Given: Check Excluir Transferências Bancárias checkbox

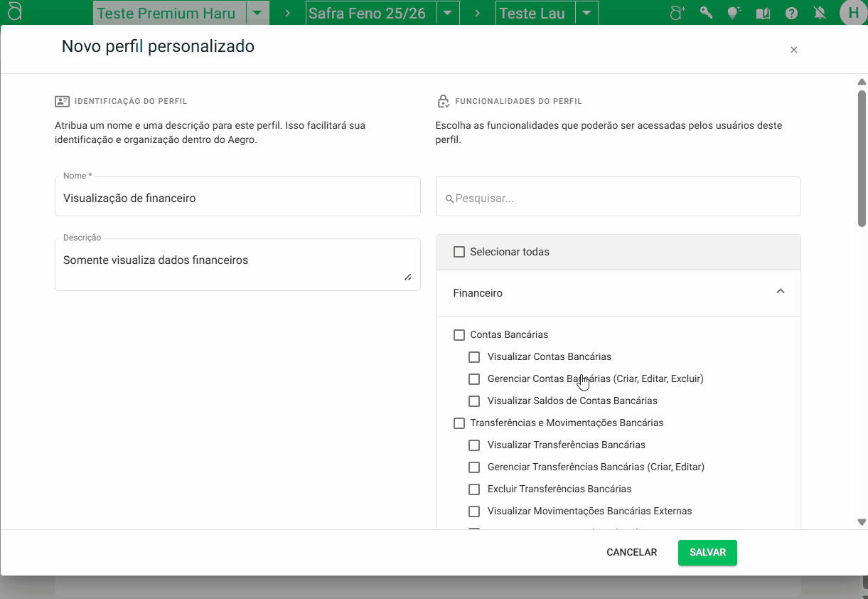Looking at the screenshot, I should click(474, 489).
